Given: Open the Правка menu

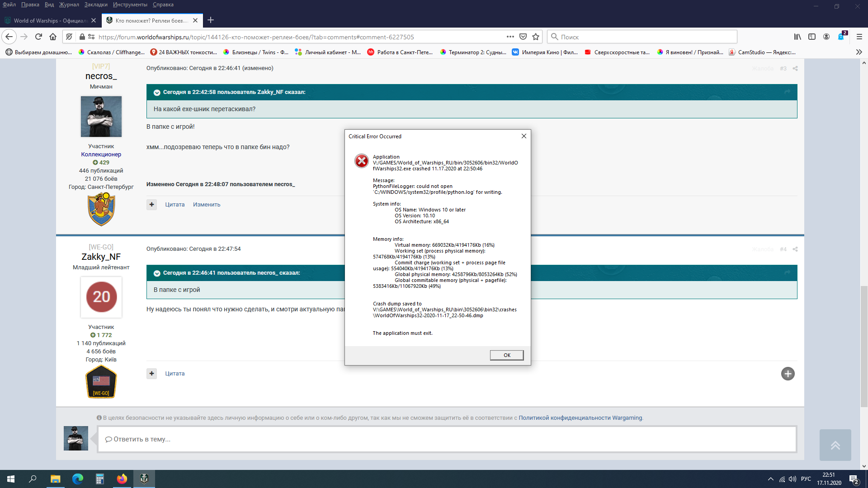Looking at the screenshot, I should click(x=30, y=5).
